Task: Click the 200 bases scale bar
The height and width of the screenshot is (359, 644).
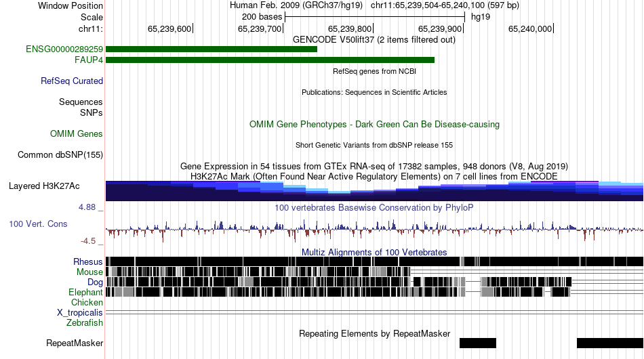Action: coord(375,17)
